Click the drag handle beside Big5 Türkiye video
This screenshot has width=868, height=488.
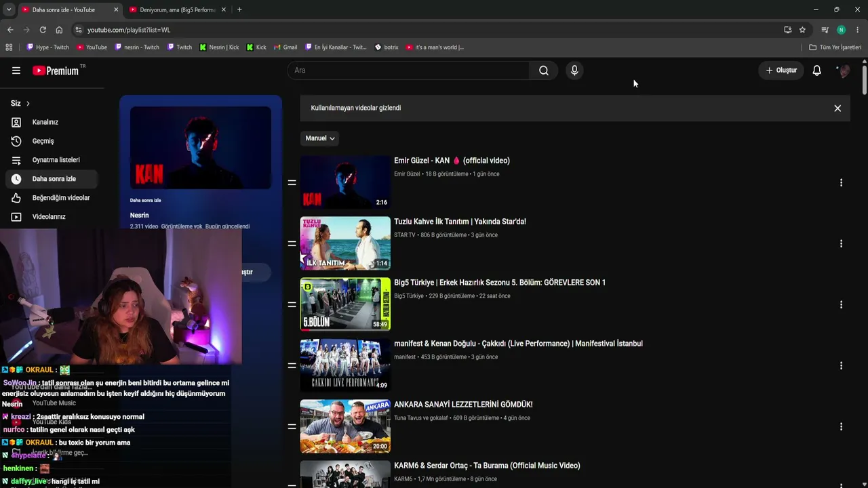pyautogui.click(x=292, y=304)
